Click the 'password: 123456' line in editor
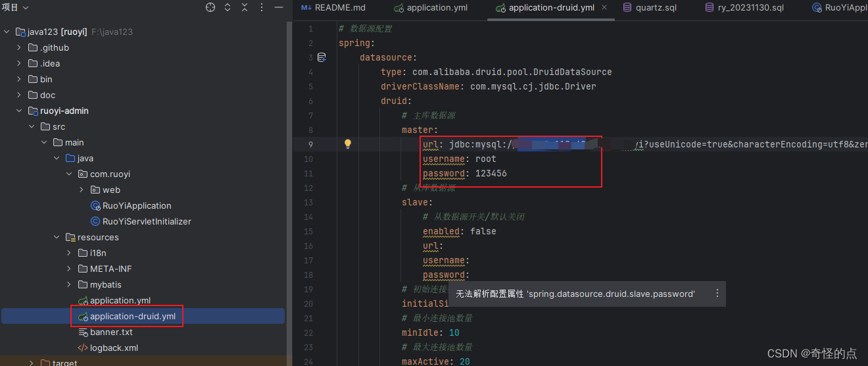868x366 pixels. [x=465, y=173]
